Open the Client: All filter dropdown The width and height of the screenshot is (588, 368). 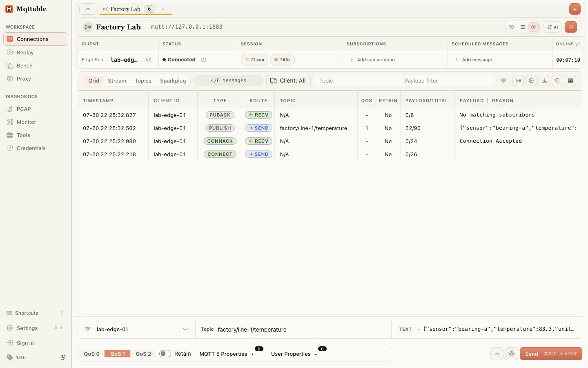click(288, 81)
